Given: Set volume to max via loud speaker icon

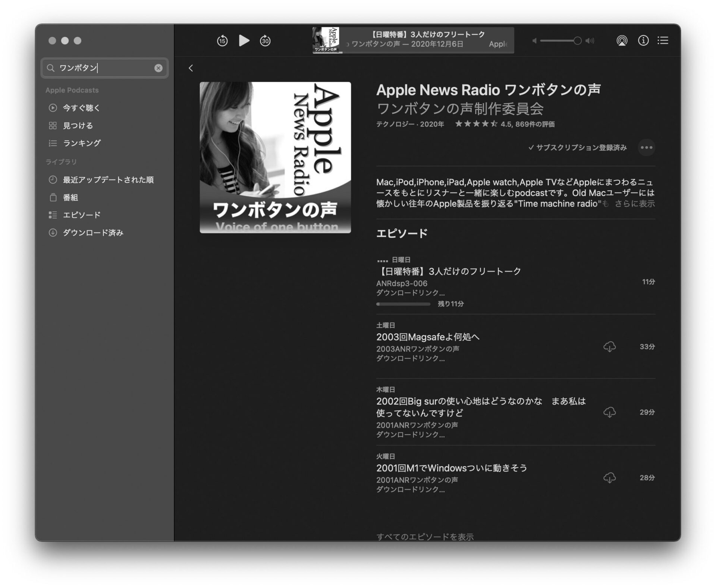Looking at the screenshot, I should (590, 41).
